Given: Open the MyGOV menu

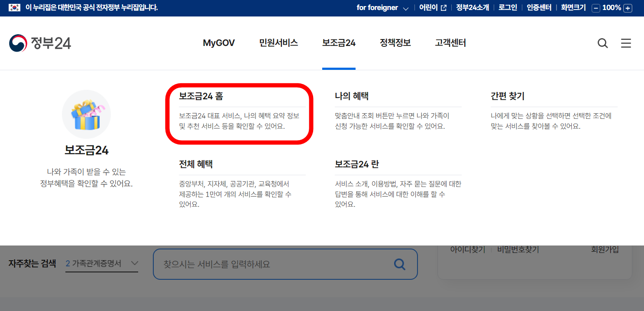Looking at the screenshot, I should pyautogui.click(x=219, y=43).
